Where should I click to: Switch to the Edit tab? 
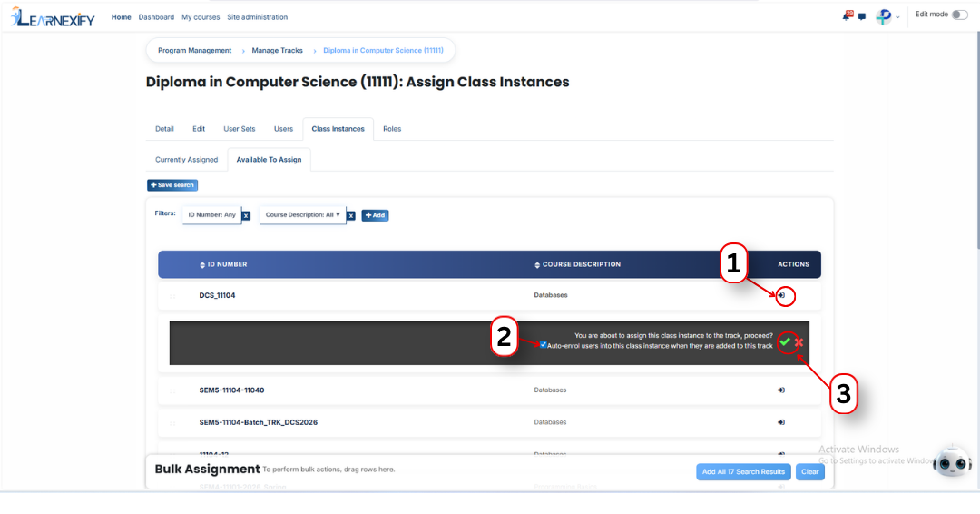coord(199,129)
